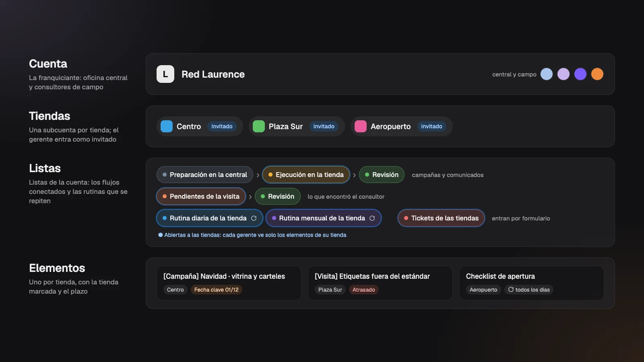The width and height of the screenshot is (644, 362).
Task: Open the Centro store subaccount
Action: point(200,126)
